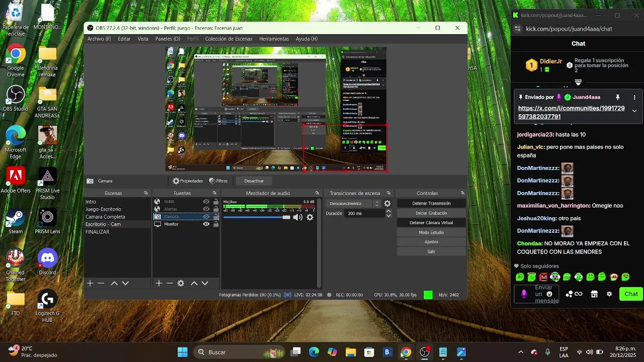Open pinned message options menu in Kick chat

(634, 97)
